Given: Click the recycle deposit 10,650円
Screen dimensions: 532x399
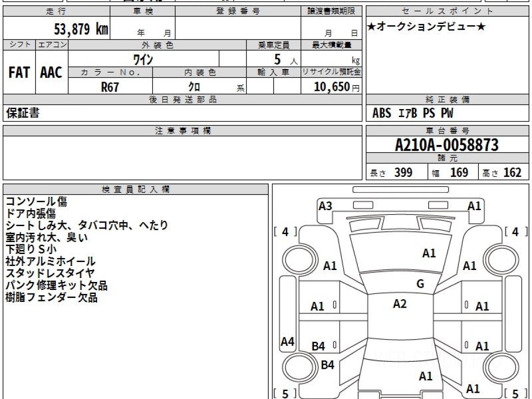Looking at the screenshot, I should coord(337,87).
